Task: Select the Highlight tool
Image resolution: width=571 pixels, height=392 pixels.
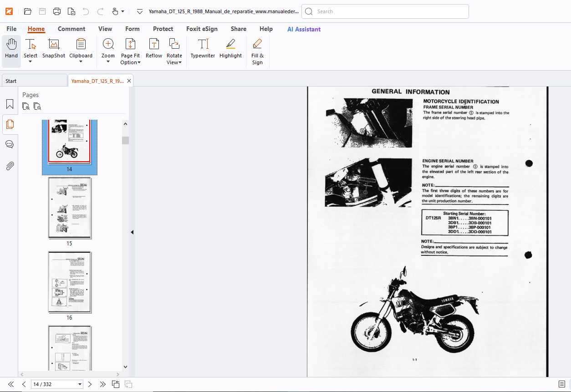Action: 230,49
